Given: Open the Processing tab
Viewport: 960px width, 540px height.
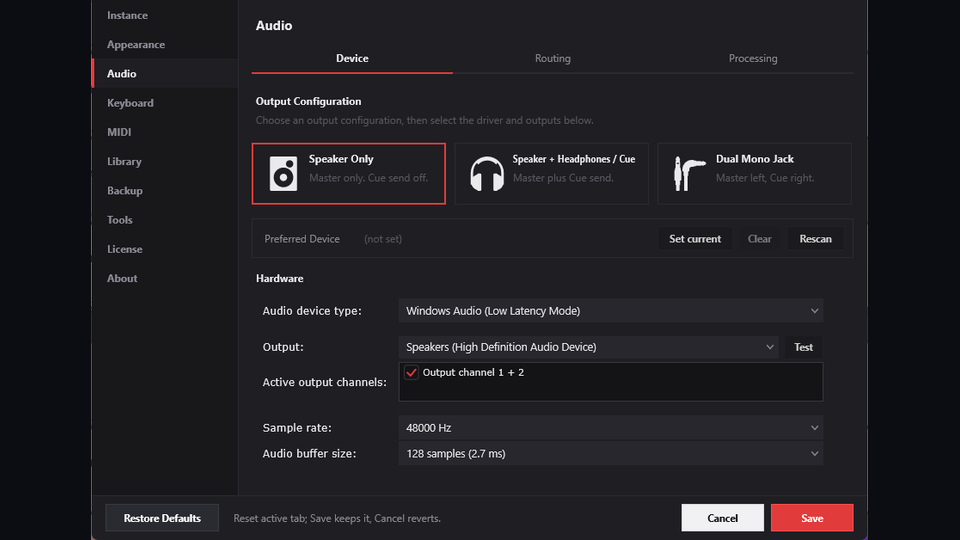Looking at the screenshot, I should coord(752,58).
